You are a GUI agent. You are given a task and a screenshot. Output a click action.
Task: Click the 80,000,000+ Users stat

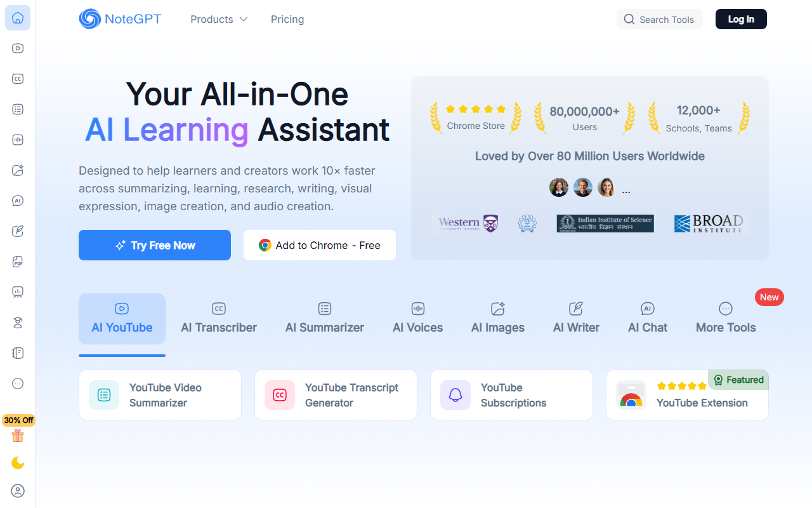[x=584, y=118]
